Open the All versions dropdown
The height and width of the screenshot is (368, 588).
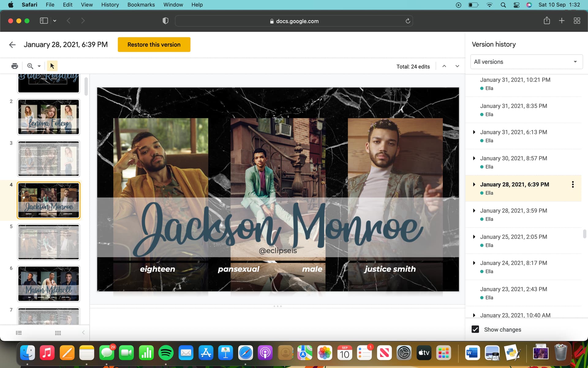click(x=526, y=62)
